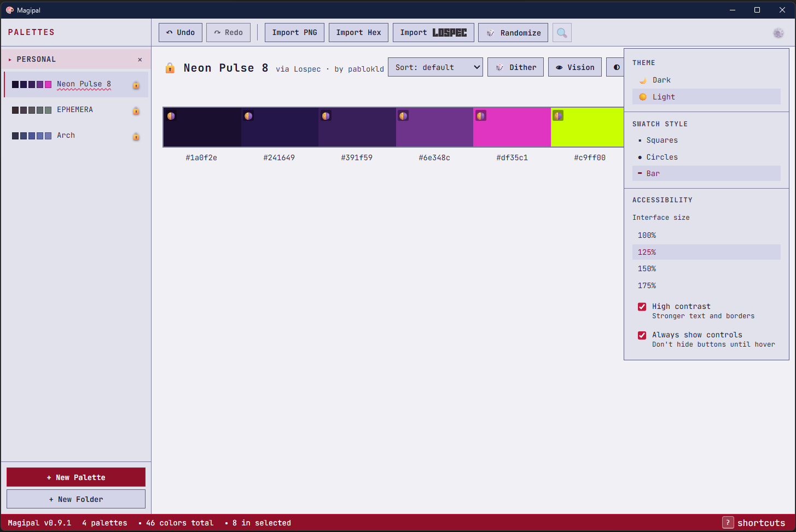Choose the Light theme
This screenshot has height=532, width=796.
point(706,97)
